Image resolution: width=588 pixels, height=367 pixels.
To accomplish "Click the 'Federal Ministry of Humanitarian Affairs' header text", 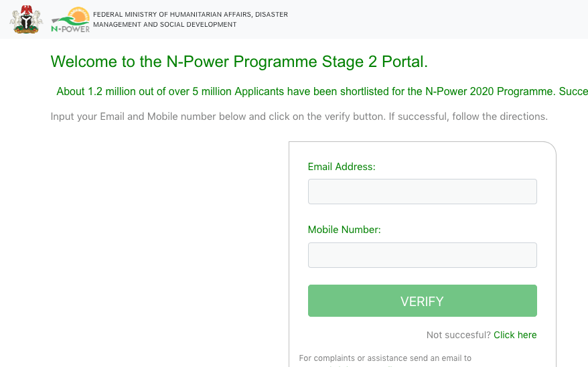I will point(190,14).
